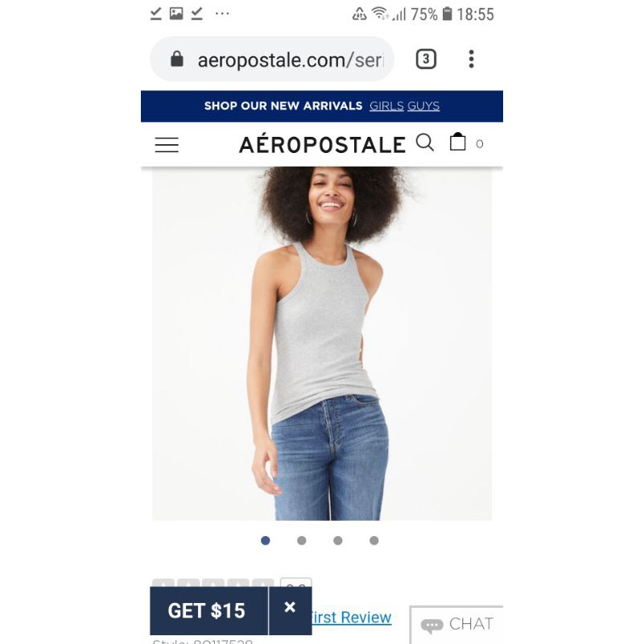Image resolution: width=644 pixels, height=644 pixels.
Task: Open the browser tab switcher showing 3
Action: (426, 59)
